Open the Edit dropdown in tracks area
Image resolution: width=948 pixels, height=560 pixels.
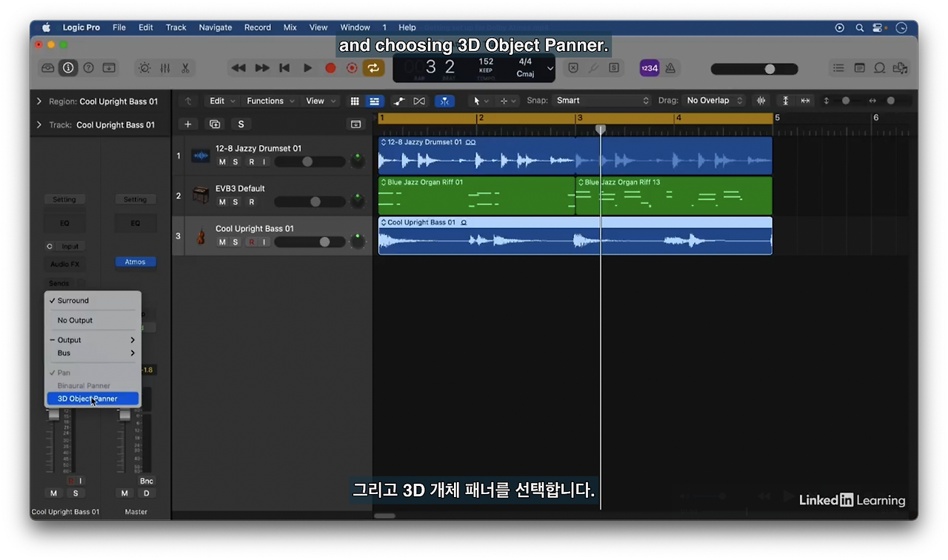click(x=222, y=101)
